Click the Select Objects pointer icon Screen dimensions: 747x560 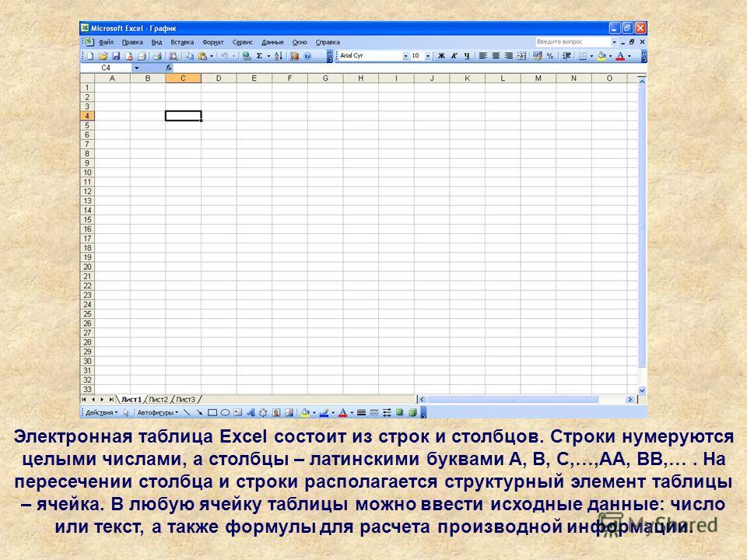[x=126, y=412]
